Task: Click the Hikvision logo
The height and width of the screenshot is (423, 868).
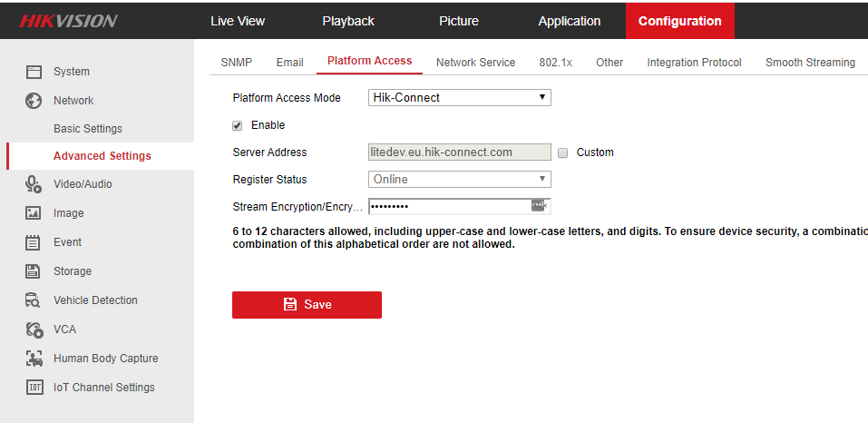Action: click(x=69, y=21)
